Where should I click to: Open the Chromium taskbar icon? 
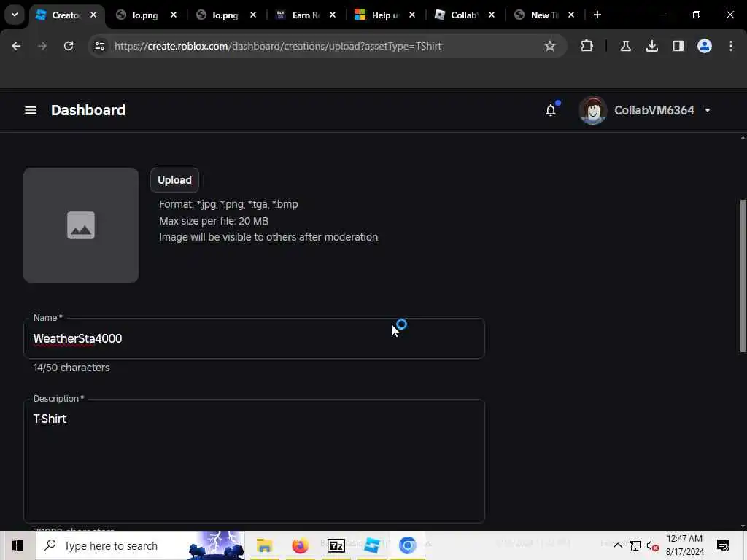tap(407, 545)
